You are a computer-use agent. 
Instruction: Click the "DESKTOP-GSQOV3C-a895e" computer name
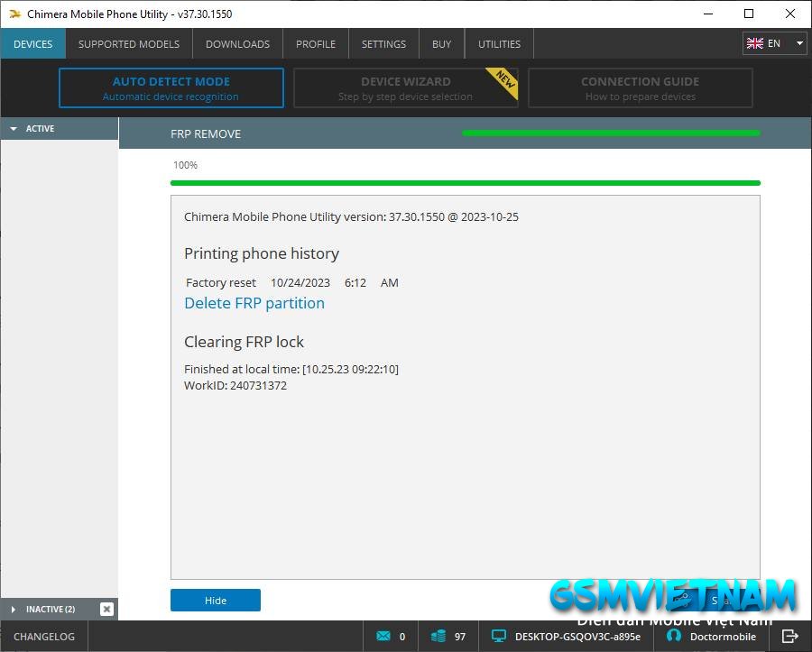pyautogui.click(x=577, y=637)
